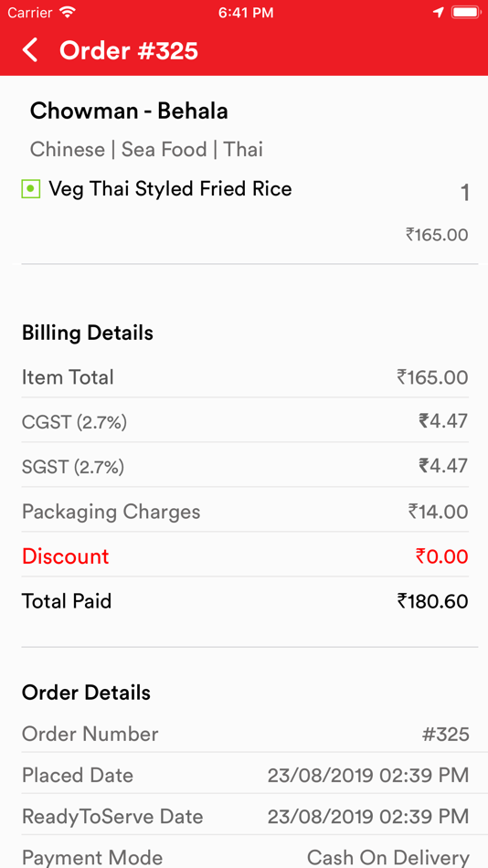The image size is (488, 868).
Task: Tap the red Discount row
Action: [245, 556]
